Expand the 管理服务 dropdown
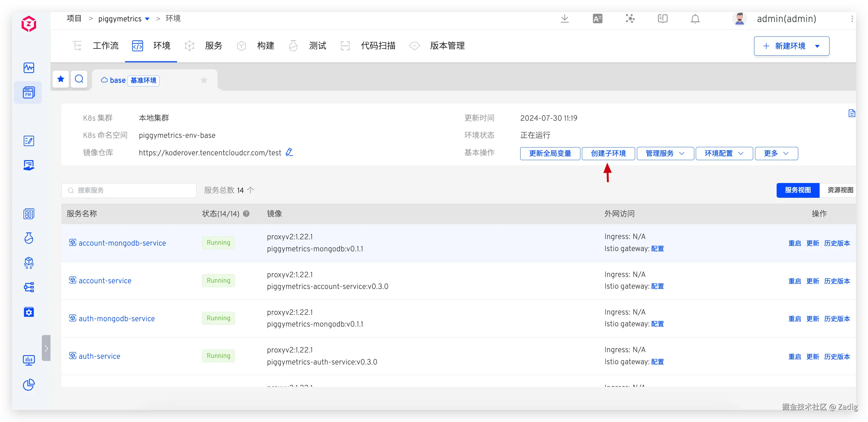The image size is (868, 422). click(665, 154)
